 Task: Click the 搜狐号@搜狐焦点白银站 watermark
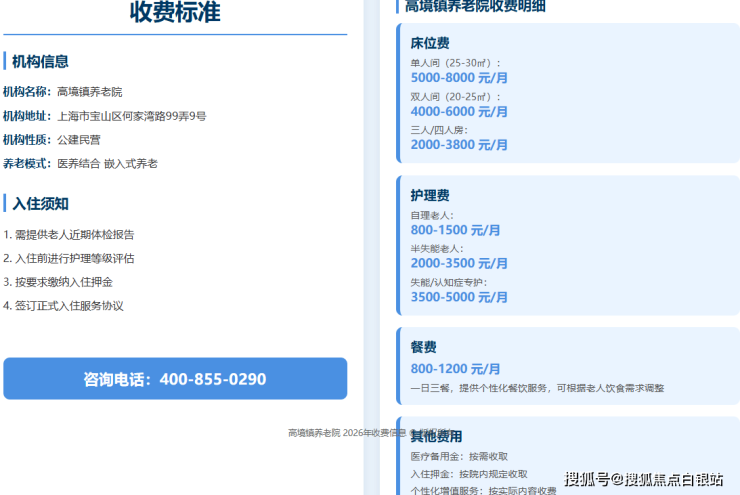[644, 479]
